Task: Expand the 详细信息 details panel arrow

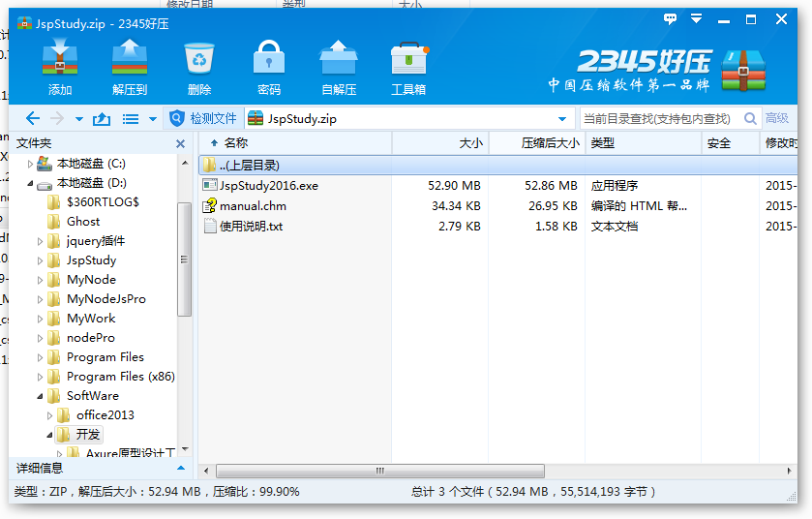Action: pos(181,469)
